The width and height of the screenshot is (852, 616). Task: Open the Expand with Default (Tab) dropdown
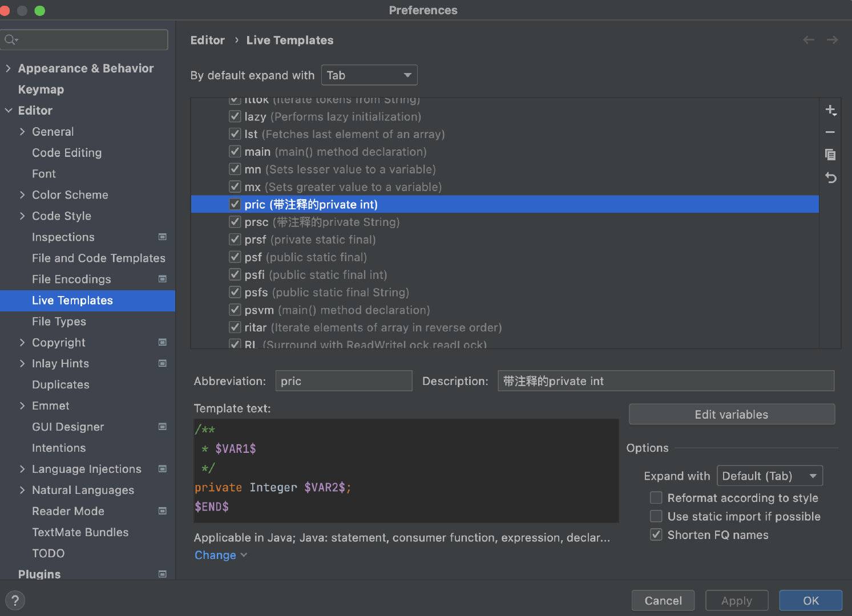770,476
